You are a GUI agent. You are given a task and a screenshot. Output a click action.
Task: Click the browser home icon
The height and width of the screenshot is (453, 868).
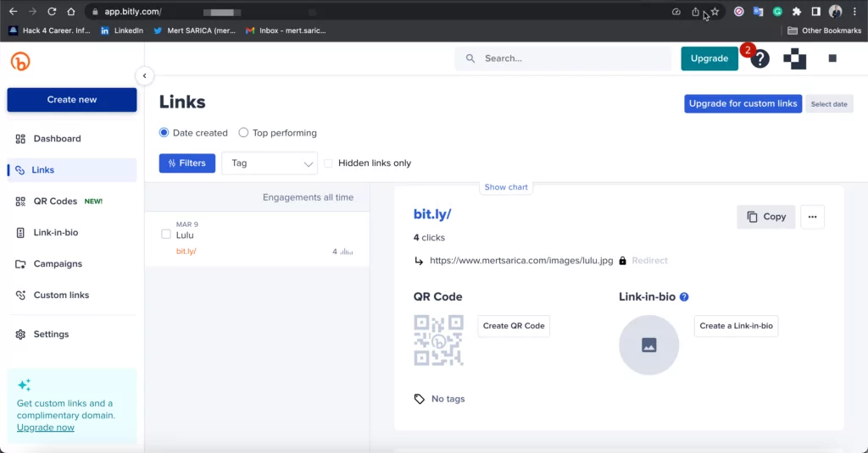71,11
